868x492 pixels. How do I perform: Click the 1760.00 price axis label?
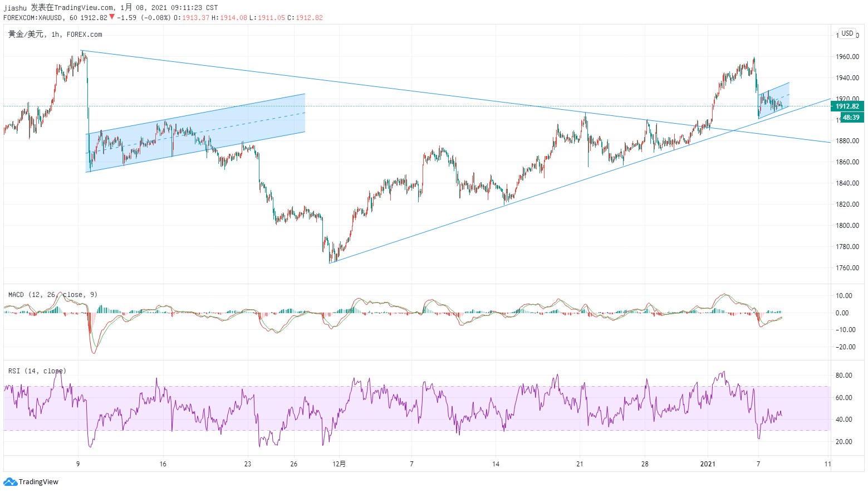[x=847, y=268]
